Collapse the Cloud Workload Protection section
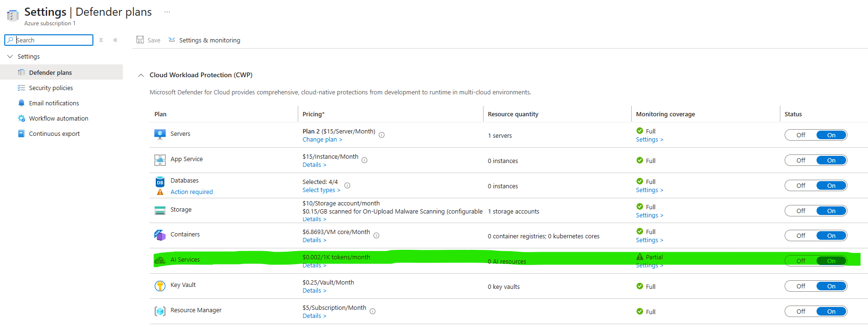 (x=141, y=75)
